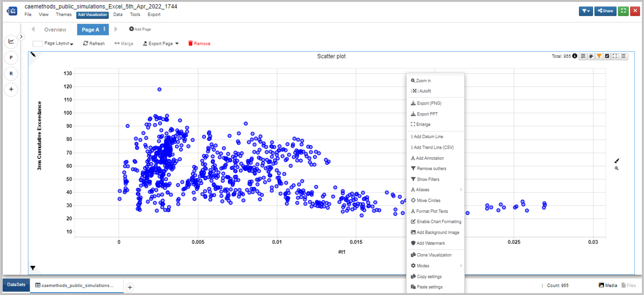Open the application logo icon
This screenshot has width=644, height=295.
pos(12,11)
